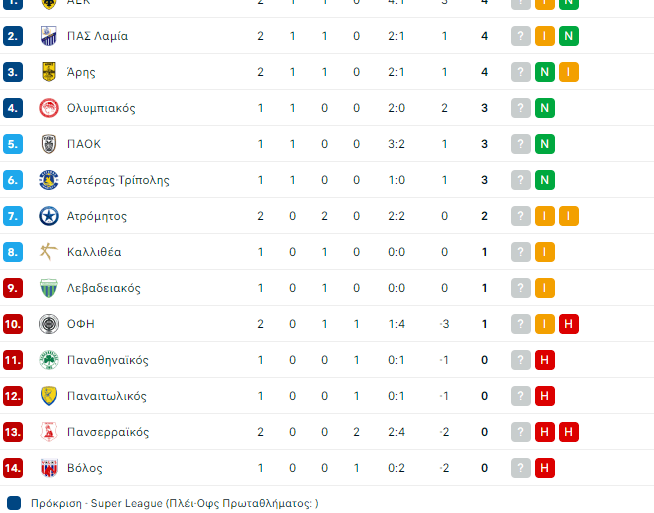The height and width of the screenshot is (513, 654).
Task: Click the ? next-match badge for ΠΑΟΚ
Action: (x=521, y=144)
